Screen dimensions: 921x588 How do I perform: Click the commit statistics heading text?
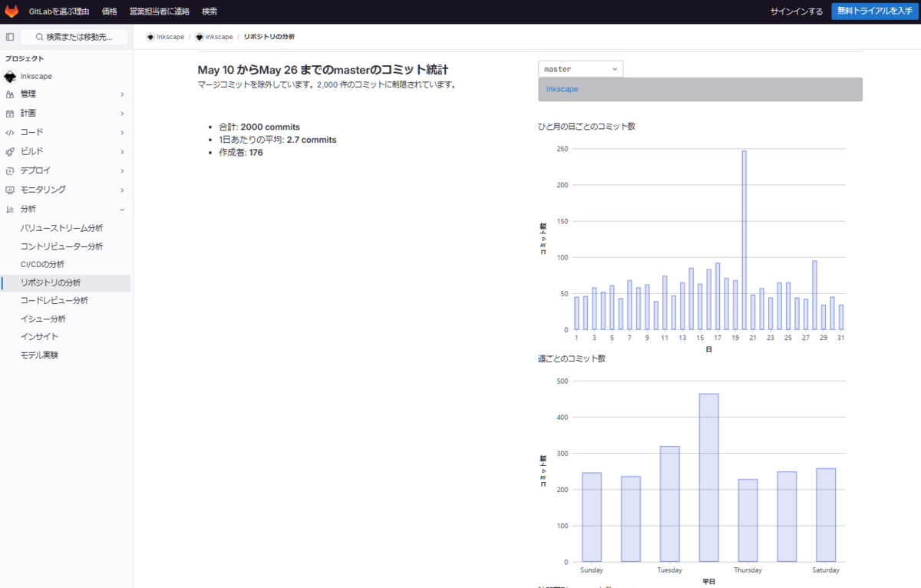click(x=323, y=70)
